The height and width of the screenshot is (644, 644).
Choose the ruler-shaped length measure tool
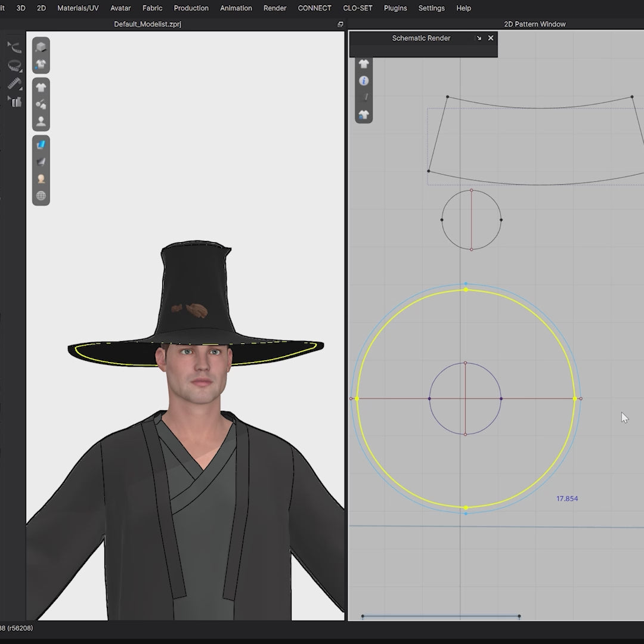tap(14, 83)
